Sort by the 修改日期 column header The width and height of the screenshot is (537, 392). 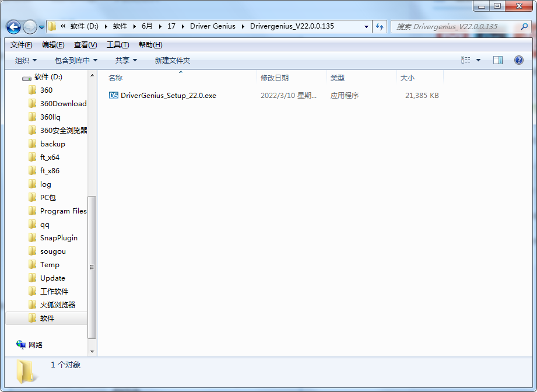coord(275,78)
